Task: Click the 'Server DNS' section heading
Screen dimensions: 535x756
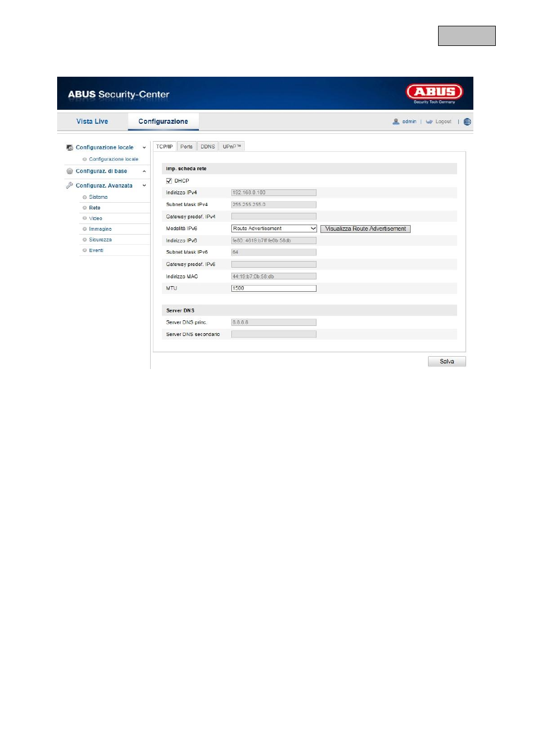Action: pyautogui.click(x=180, y=310)
